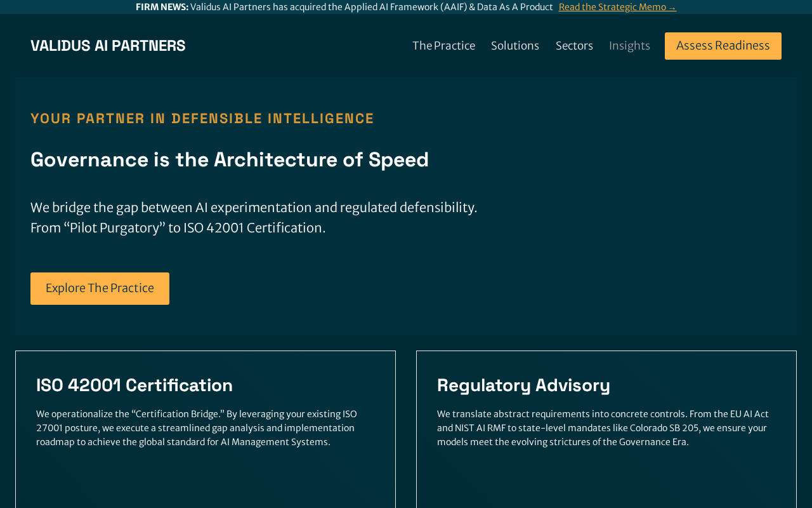
Task: Open The Practice menu item
Action: (x=443, y=46)
